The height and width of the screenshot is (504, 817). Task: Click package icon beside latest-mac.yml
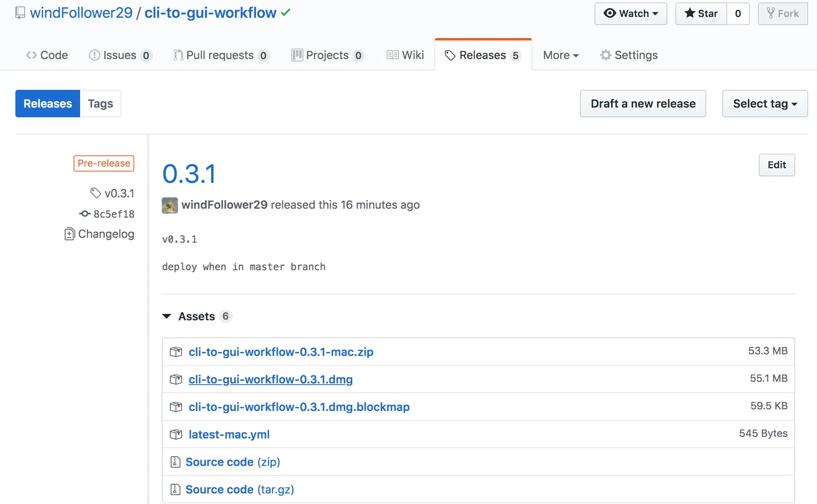coord(176,434)
